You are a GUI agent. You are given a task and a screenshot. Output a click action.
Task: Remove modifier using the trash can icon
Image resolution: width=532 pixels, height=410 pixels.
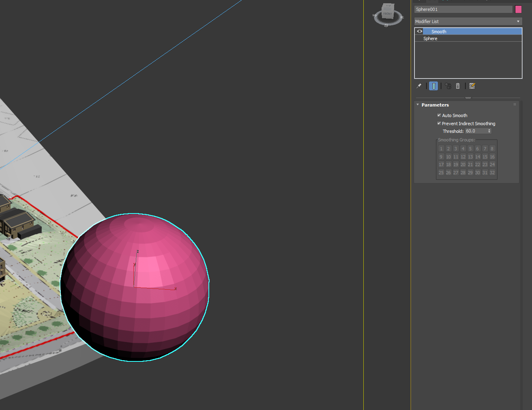coord(458,86)
